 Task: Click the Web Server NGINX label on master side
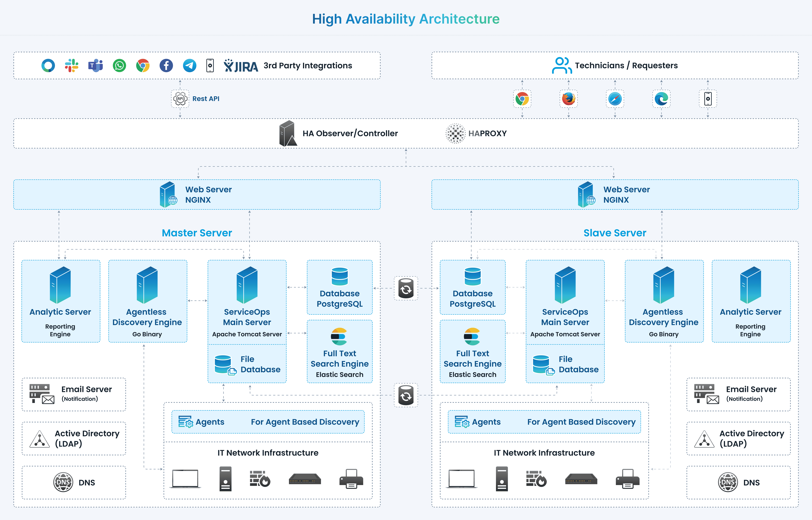(208, 194)
